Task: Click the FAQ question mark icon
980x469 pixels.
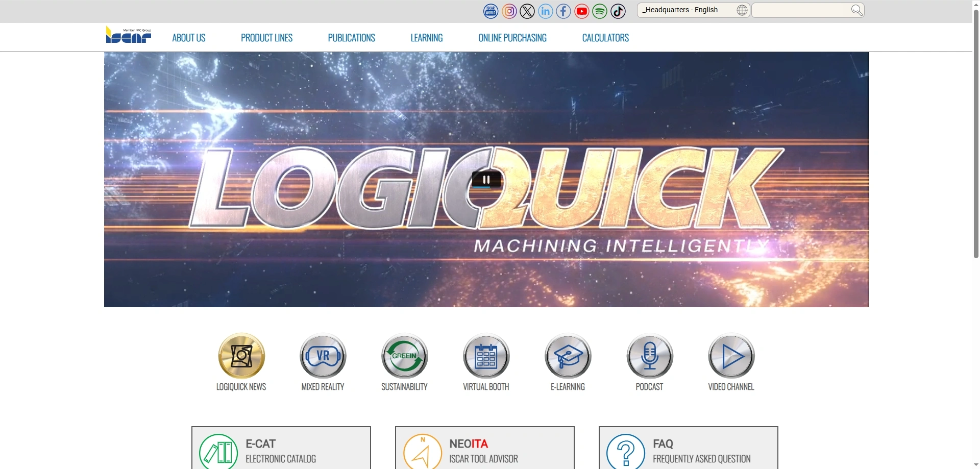Action: pyautogui.click(x=626, y=451)
